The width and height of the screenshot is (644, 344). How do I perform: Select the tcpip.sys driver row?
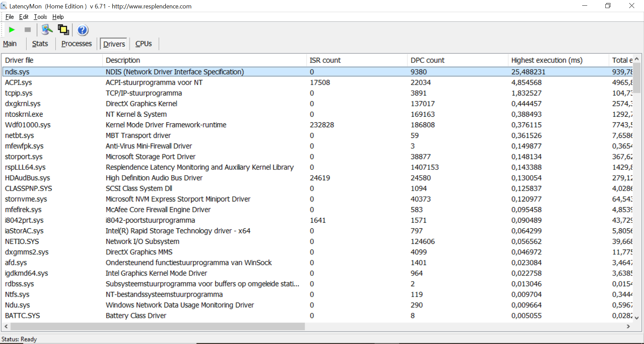(318, 93)
